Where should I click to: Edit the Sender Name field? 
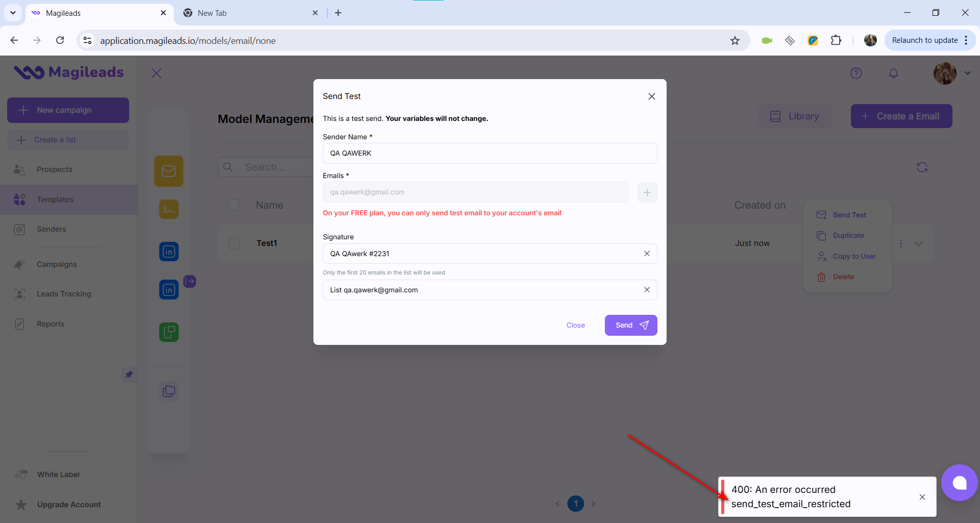click(x=489, y=153)
